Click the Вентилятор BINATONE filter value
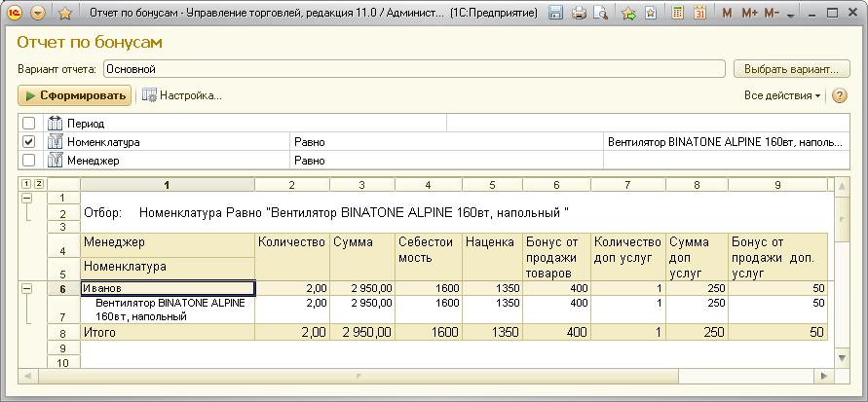 (x=726, y=142)
